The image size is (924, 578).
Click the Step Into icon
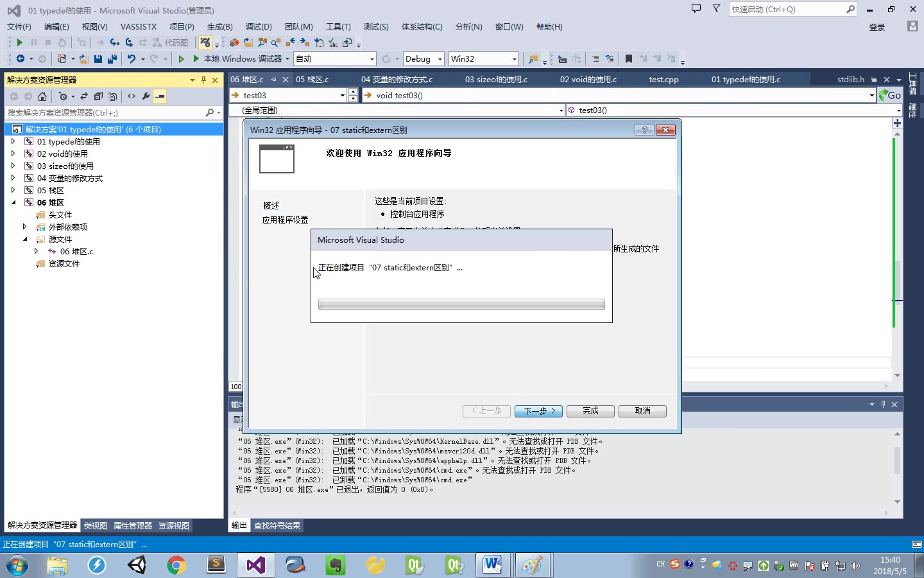coord(114,42)
